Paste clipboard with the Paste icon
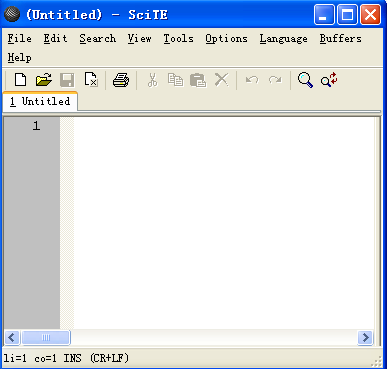Viewport: 387px width, 369px height. (198, 80)
